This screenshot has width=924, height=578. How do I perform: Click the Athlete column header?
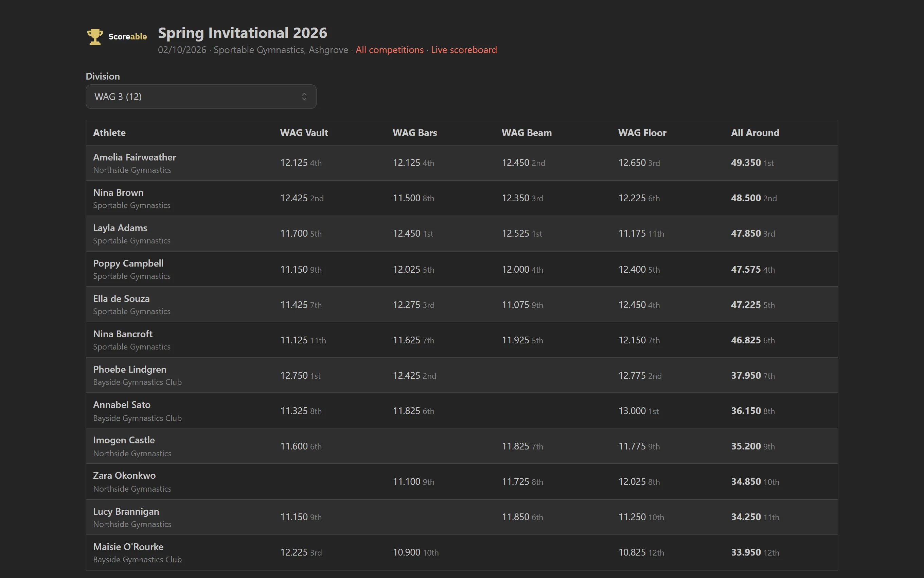point(109,133)
